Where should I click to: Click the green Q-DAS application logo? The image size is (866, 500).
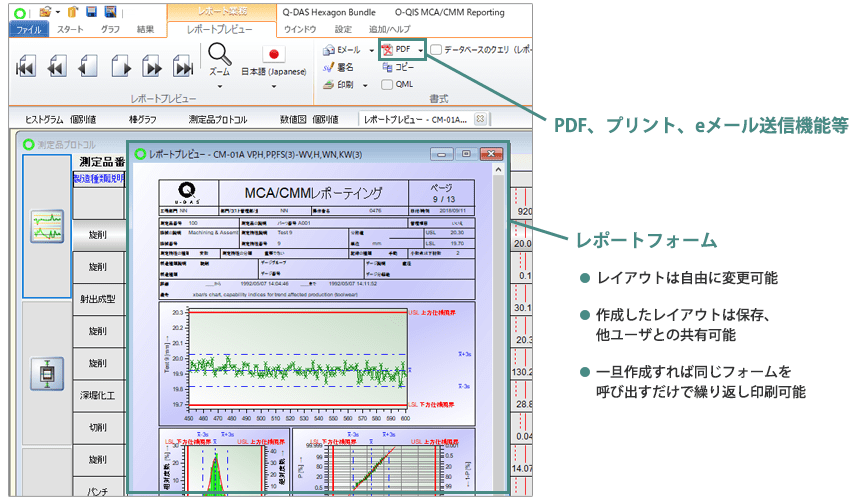click(x=20, y=12)
